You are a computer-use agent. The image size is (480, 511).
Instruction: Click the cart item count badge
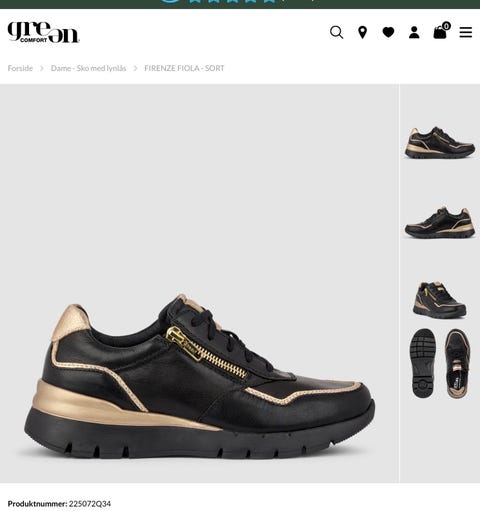(446, 26)
